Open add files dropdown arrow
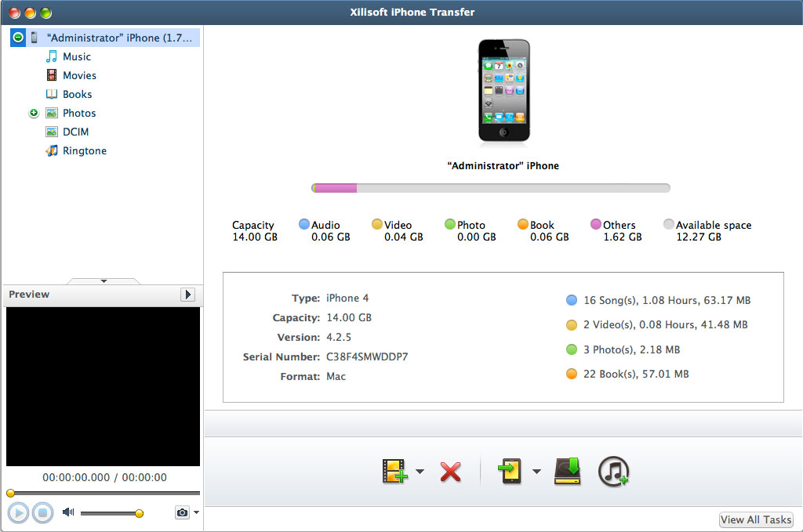The height and width of the screenshot is (532, 803). click(x=420, y=472)
